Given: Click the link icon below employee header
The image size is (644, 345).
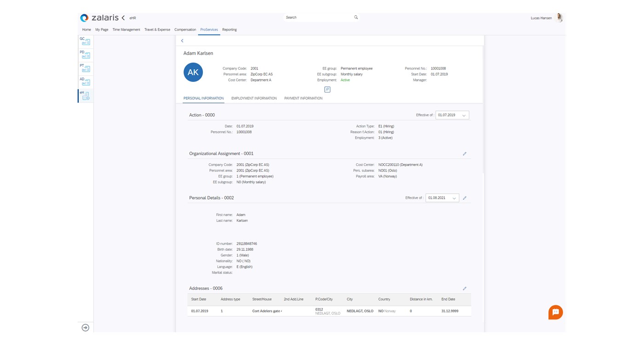Looking at the screenshot, I should (x=327, y=89).
